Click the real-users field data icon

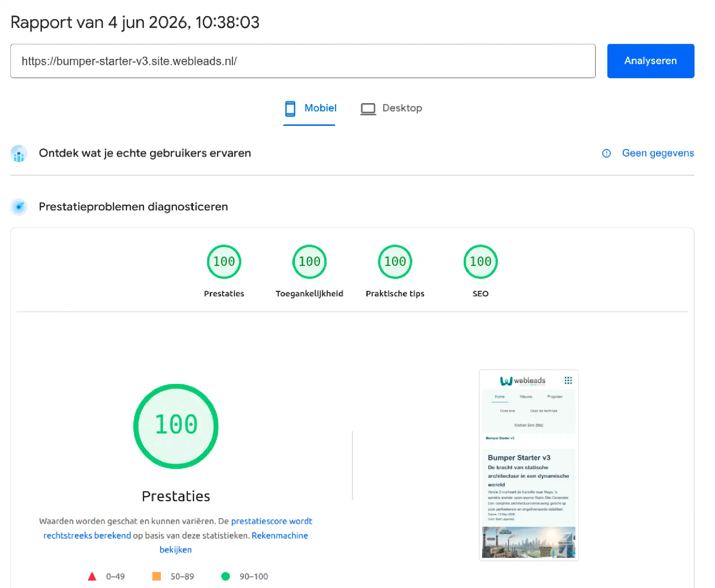point(19,153)
